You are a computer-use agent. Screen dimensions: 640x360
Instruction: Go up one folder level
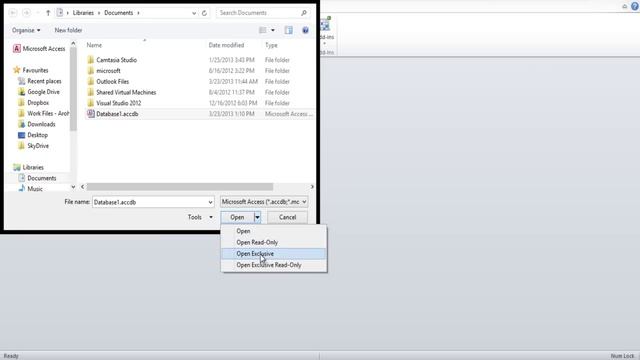point(48,13)
